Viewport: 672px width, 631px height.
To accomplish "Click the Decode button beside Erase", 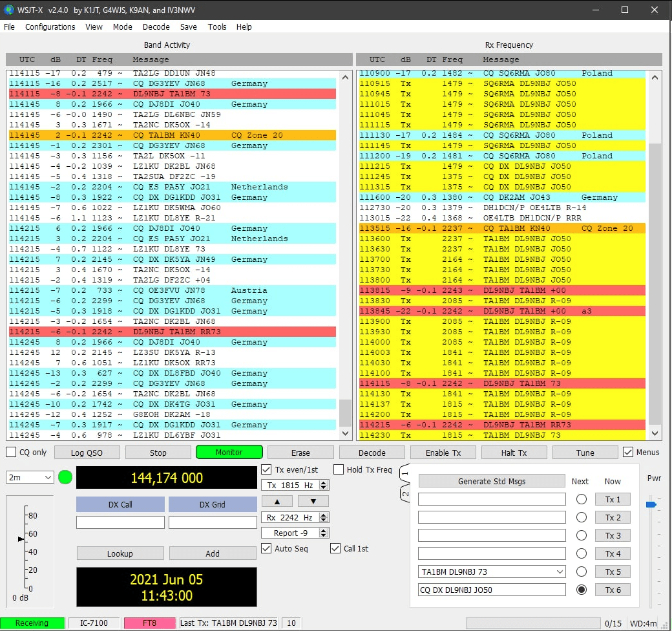I will 372,453.
